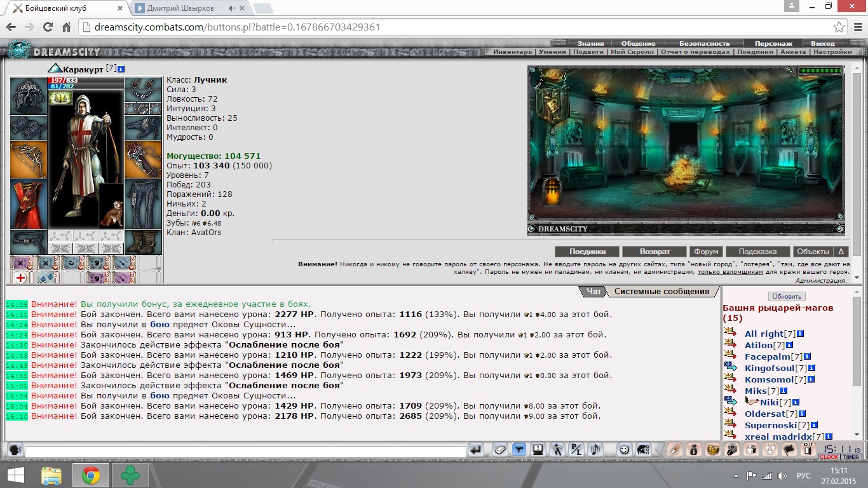
Task: Open Мой Скролл submenu link
Action: 632,52
